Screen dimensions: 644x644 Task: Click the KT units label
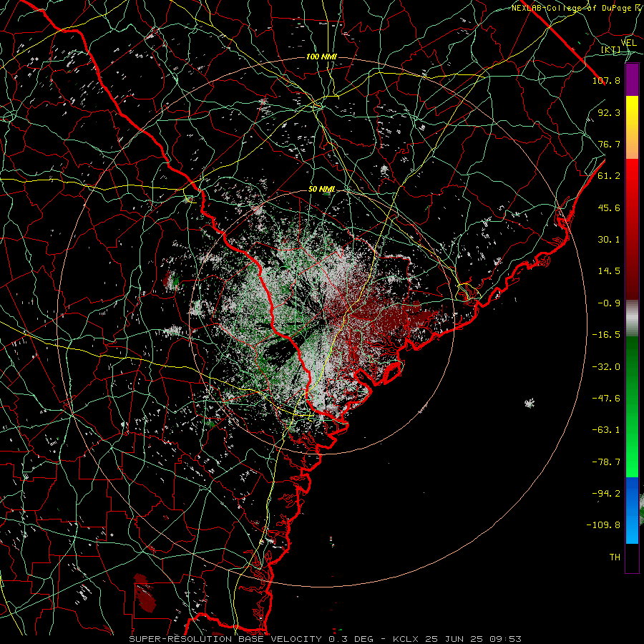point(611,50)
